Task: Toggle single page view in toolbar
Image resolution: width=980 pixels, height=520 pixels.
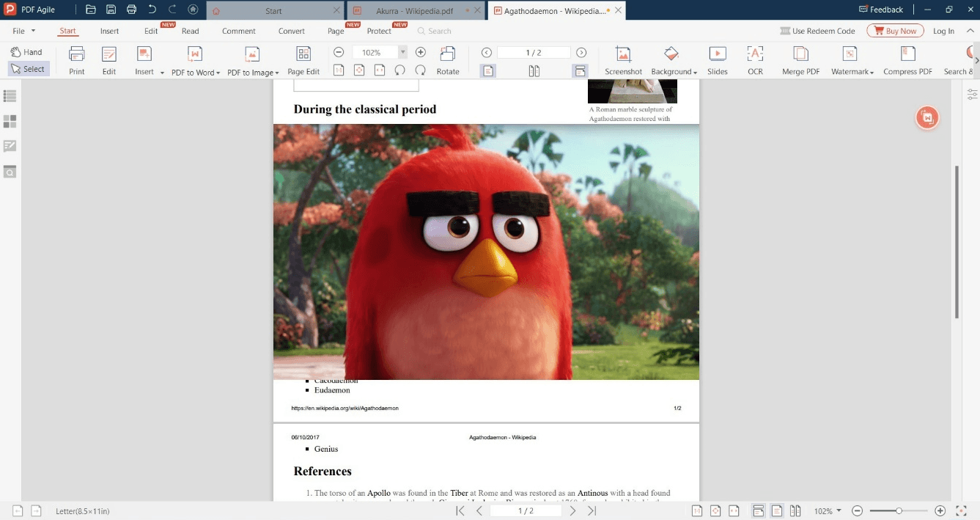Action: pyautogui.click(x=488, y=70)
